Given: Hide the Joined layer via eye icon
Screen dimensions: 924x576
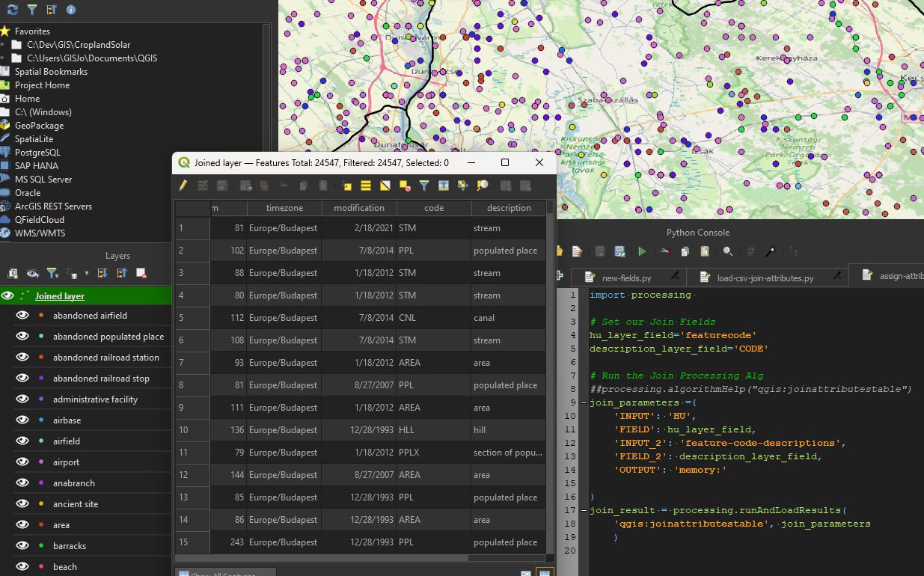Looking at the screenshot, I should (x=7, y=296).
